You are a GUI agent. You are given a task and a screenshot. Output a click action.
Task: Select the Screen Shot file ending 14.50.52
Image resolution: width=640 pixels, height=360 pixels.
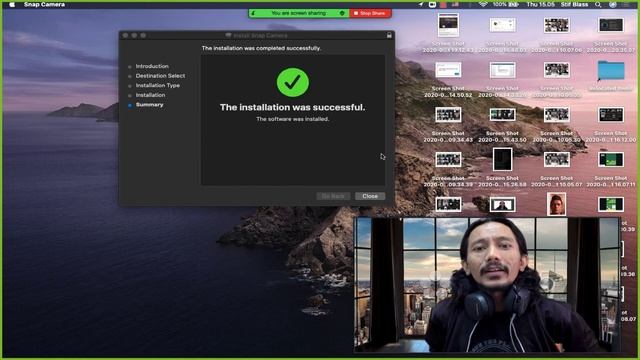(x=448, y=70)
